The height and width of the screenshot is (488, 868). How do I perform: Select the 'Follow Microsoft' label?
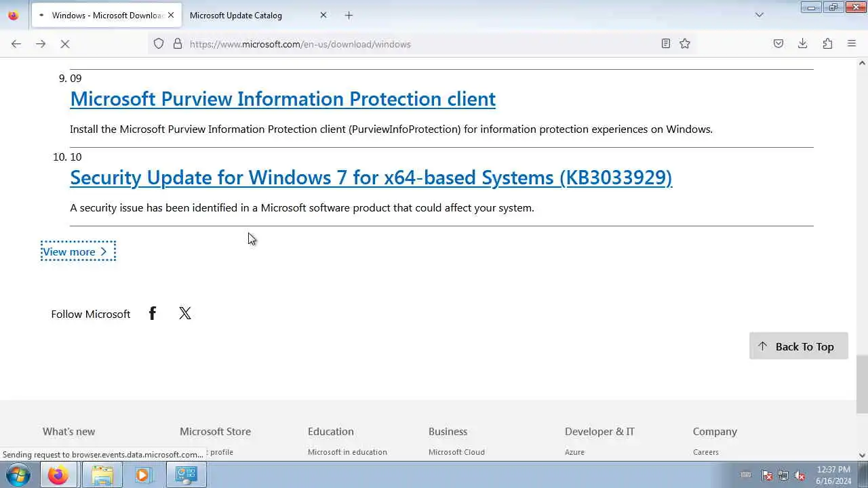click(90, 314)
